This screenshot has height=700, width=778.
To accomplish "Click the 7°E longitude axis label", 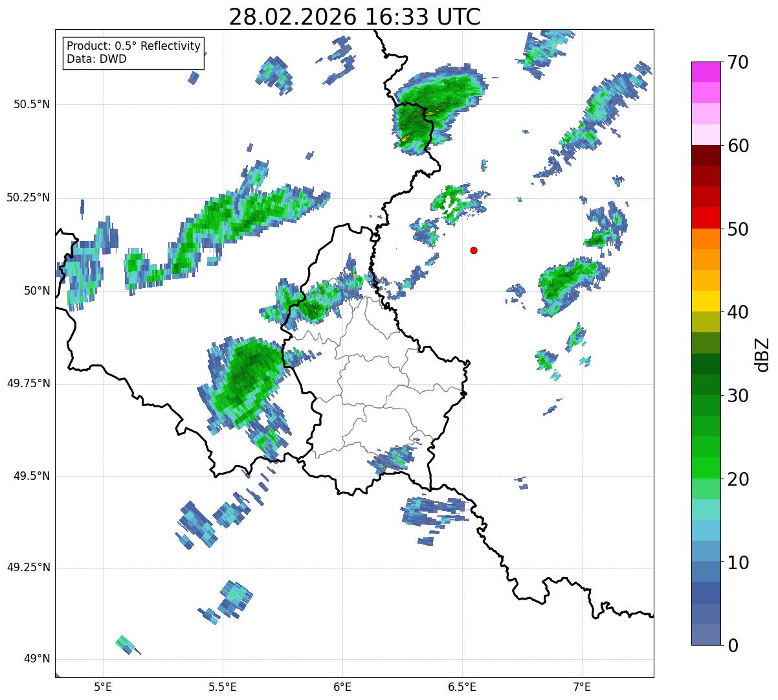I will pyautogui.click(x=582, y=686).
